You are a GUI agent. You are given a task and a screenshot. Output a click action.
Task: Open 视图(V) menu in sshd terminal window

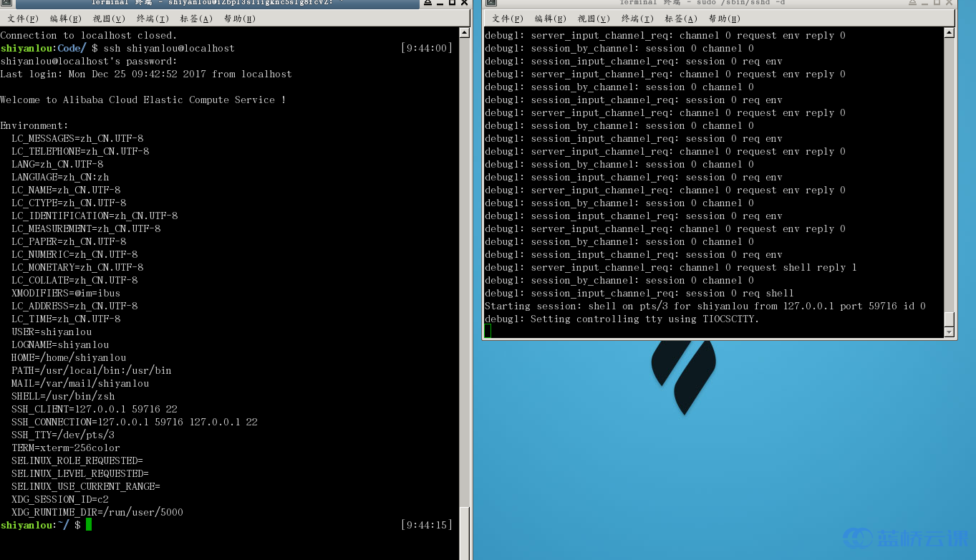tap(594, 19)
